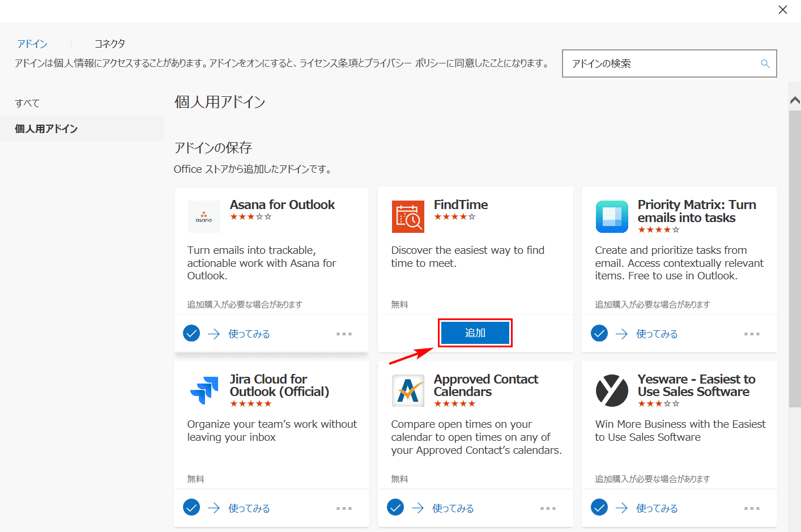
Task: Open more options for Jira Cloud
Action: pyautogui.click(x=344, y=509)
